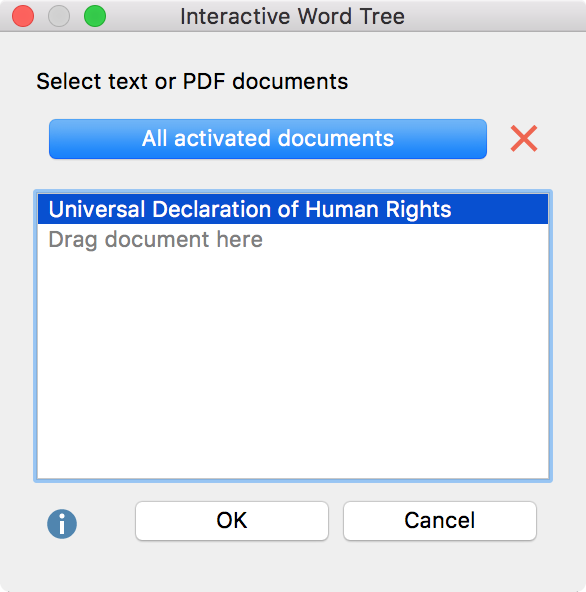Click the All activated documents button
This screenshot has height=592, width=586.
coord(268,139)
